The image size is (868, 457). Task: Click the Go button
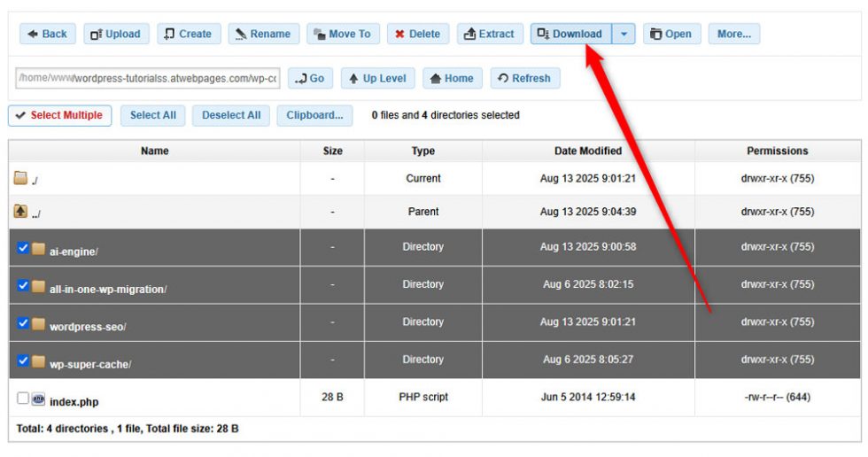click(x=310, y=78)
